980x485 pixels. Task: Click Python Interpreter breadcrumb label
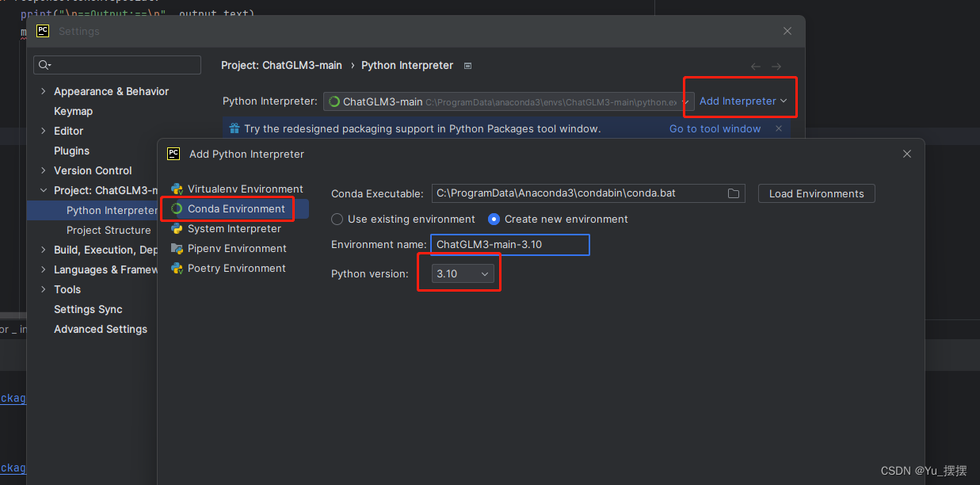tap(407, 65)
